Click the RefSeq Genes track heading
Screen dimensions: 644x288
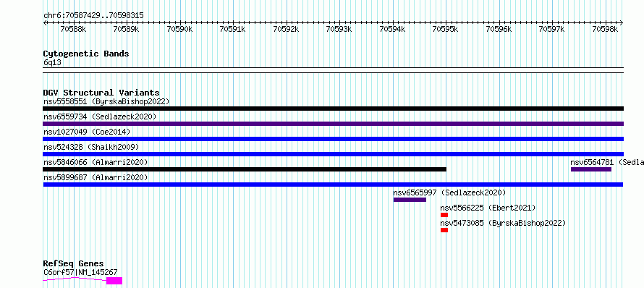(74, 264)
